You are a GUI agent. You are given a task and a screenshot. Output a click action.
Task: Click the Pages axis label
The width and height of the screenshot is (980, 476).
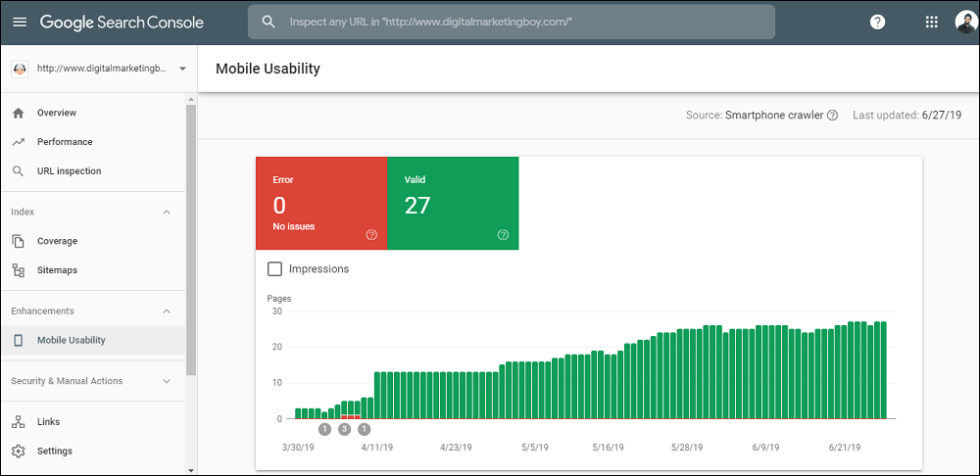point(278,299)
